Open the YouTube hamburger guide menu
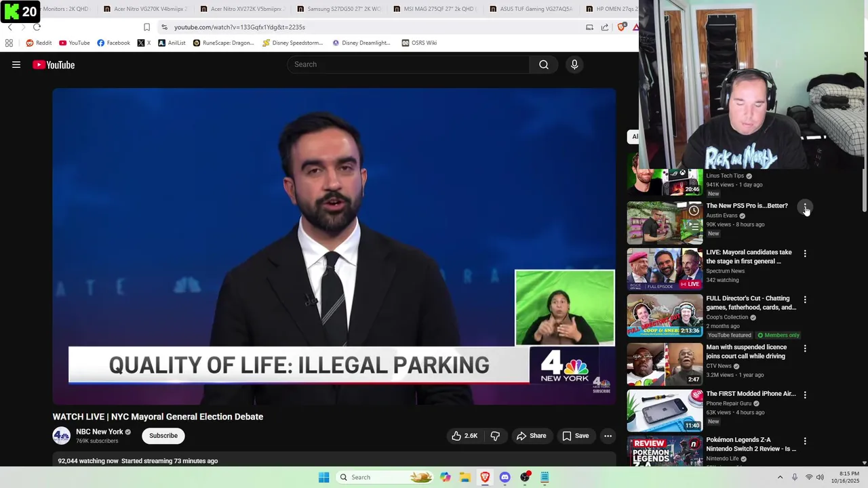 [x=16, y=65]
